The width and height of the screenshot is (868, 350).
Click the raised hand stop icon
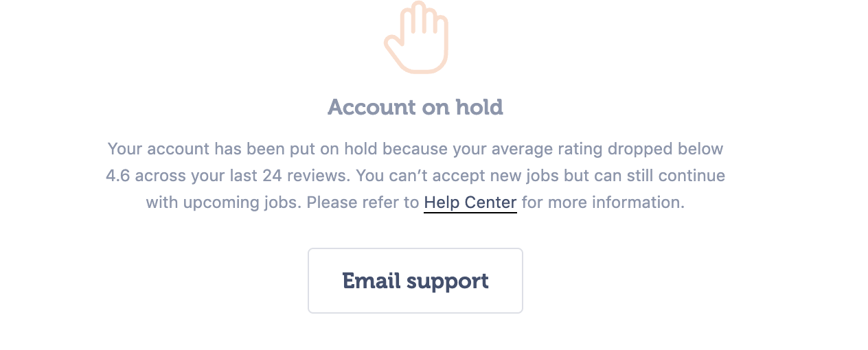pyautogui.click(x=416, y=37)
